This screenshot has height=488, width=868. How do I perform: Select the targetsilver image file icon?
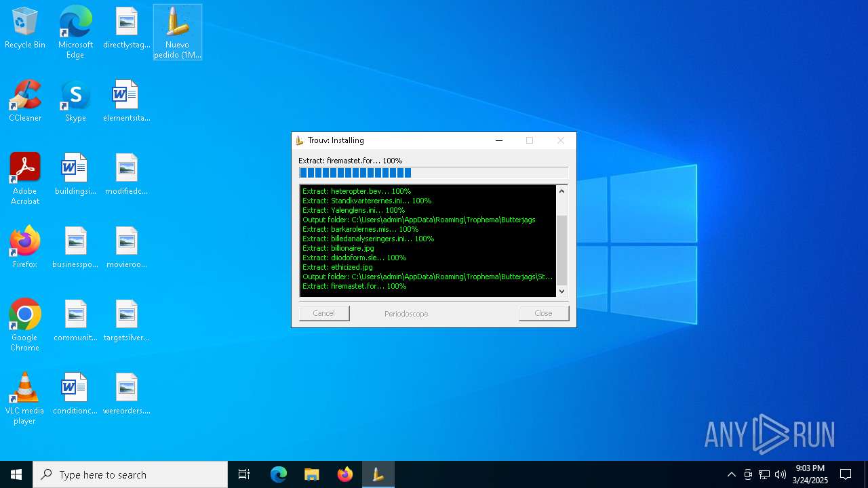(x=127, y=321)
